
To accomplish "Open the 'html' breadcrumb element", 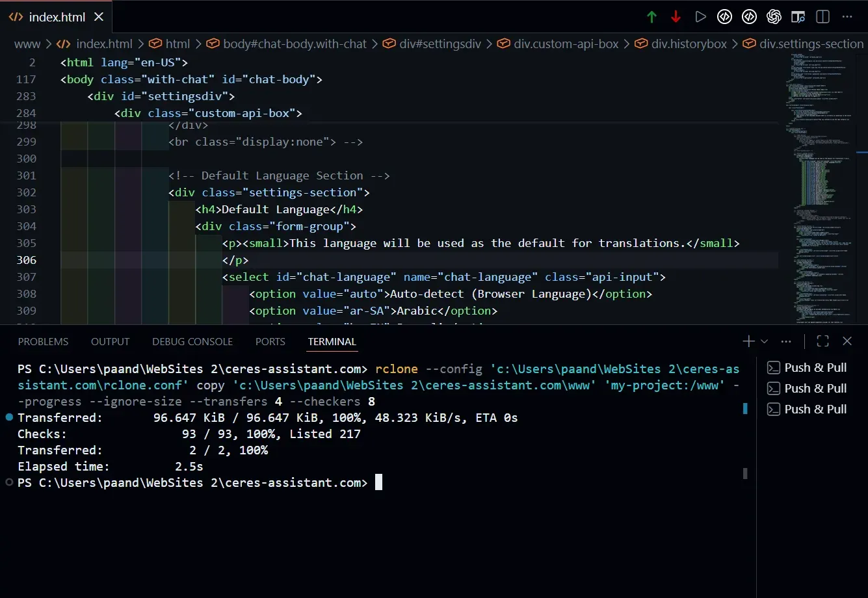I will (170, 44).
